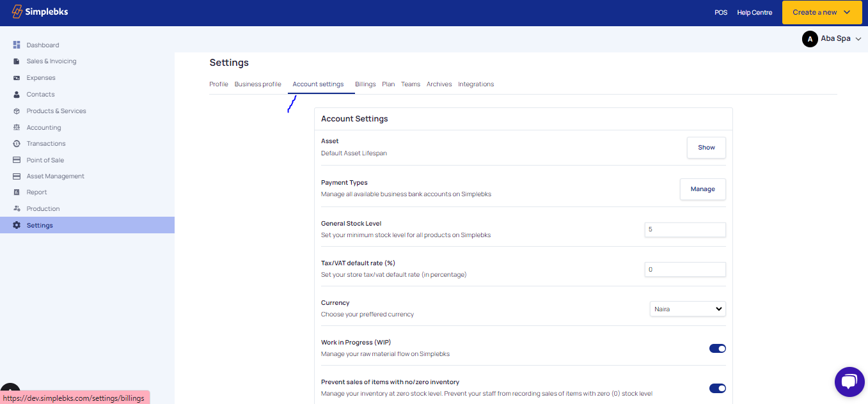868x404 pixels.
Task: Click Manage button for Payment Types
Action: (702, 189)
